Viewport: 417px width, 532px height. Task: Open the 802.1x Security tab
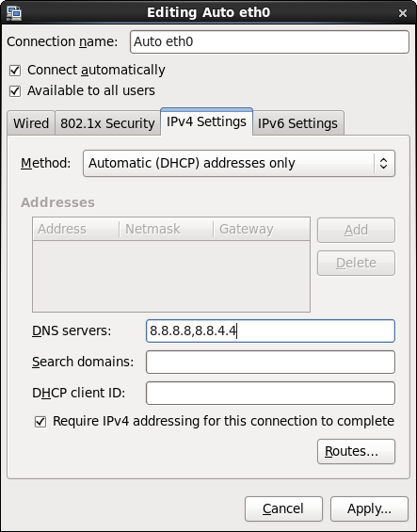pyautogui.click(x=107, y=122)
